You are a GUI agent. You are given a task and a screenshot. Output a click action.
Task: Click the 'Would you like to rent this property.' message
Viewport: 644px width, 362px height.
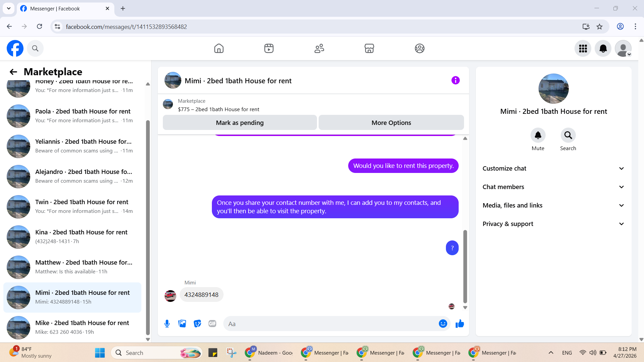[x=403, y=166]
